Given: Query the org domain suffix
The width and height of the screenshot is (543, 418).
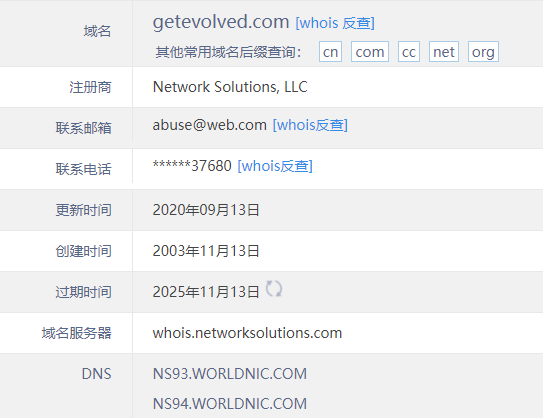Looking at the screenshot, I should [x=483, y=52].
